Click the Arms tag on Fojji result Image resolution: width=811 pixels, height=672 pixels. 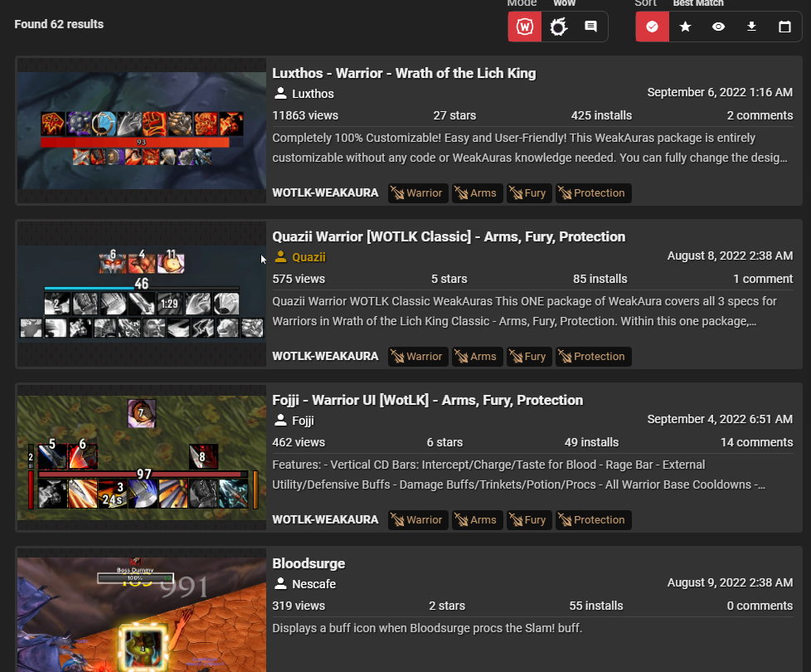pyautogui.click(x=477, y=520)
